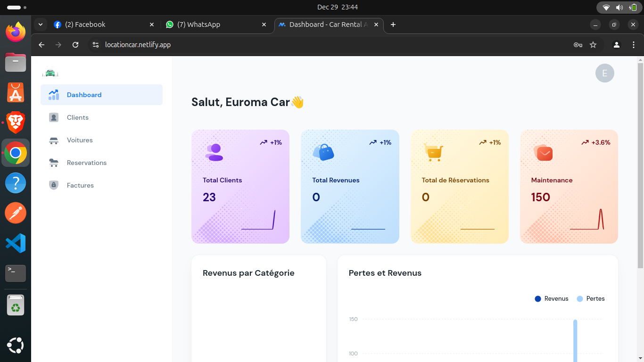
Task: Click the Réservations shopping cart icon
Action: tap(433, 152)
